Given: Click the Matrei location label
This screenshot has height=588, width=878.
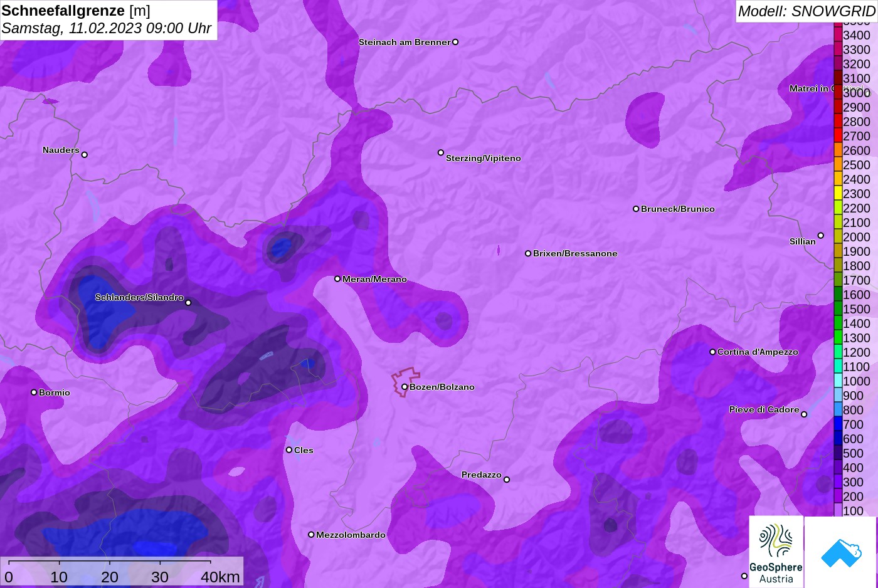Looking at the screenshot, I should click(x=812, y=88).
